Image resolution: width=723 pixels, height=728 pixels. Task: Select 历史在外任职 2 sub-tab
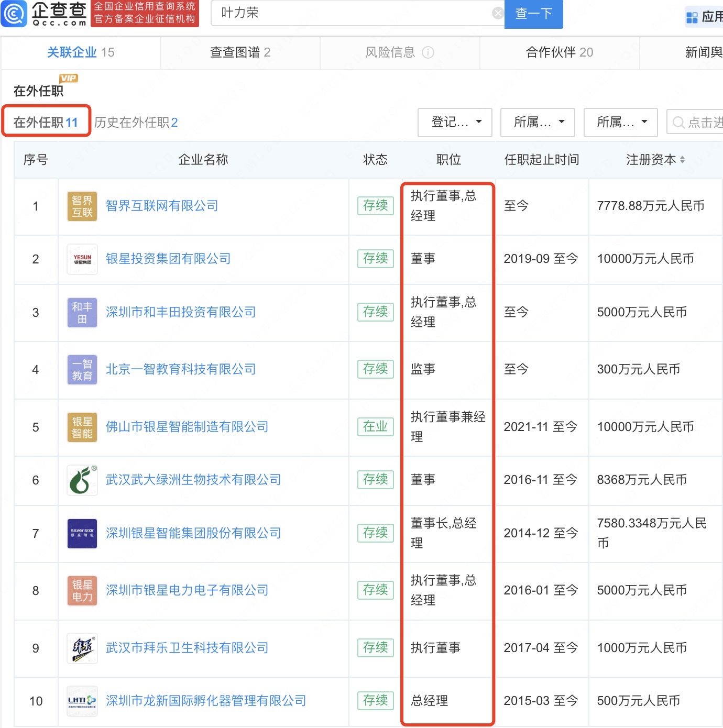136,123
